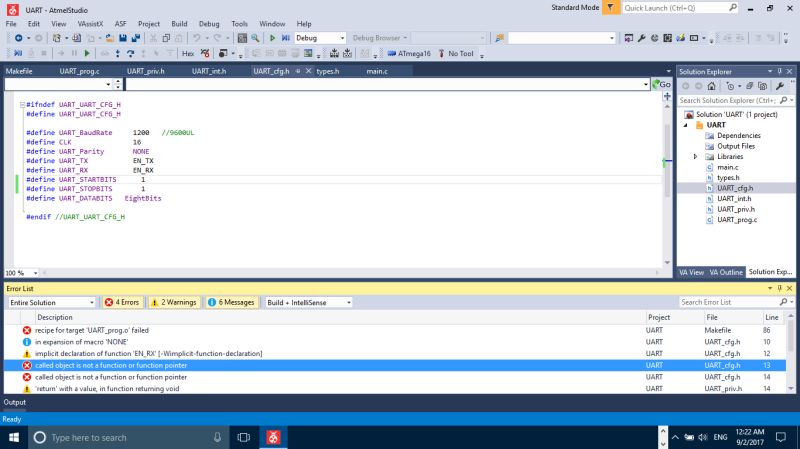Image resolution: width=800 pixels, height=449 pixels.
Task: Open the VAssistX menu
Action: click(90, 24)
